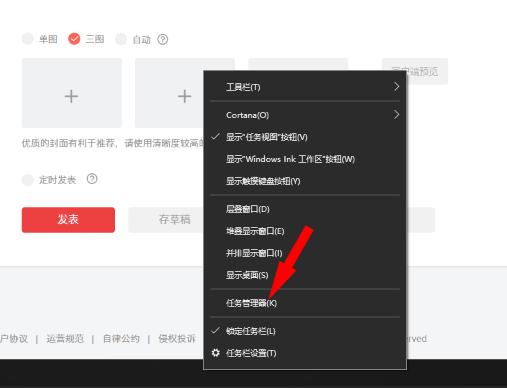507x388 pixels.
Task: Choose 并排显示窗口(I) in context menu
Action: coord(305,253)
